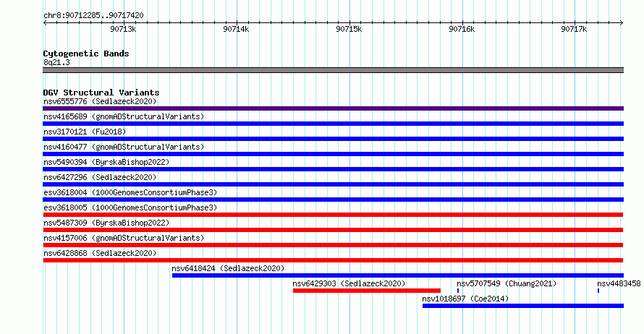Select the blue bar under nsv1018697

(x=523, y=306)
